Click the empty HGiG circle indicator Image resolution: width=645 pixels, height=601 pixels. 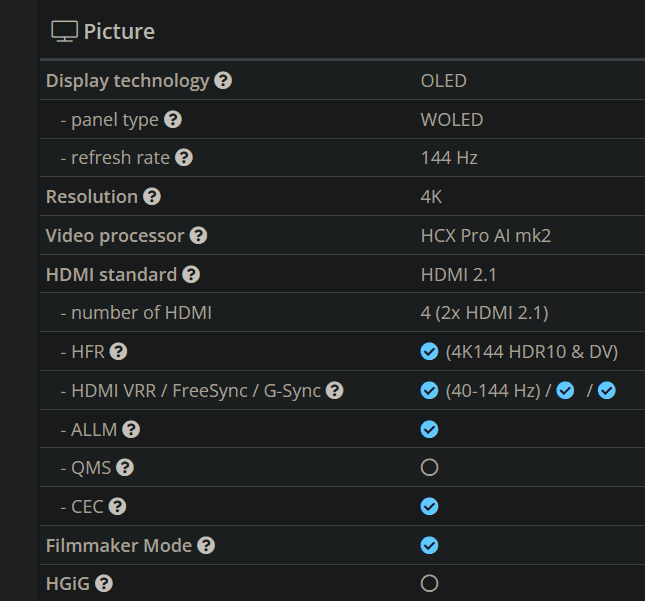click(430, 583)
